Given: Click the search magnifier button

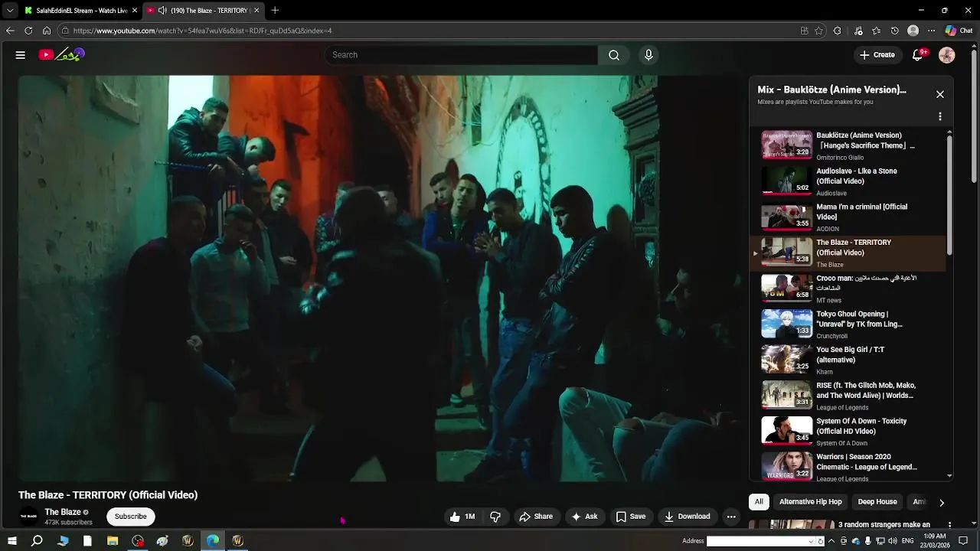Looking at the screenshot, I should click(x=614, y=55).
